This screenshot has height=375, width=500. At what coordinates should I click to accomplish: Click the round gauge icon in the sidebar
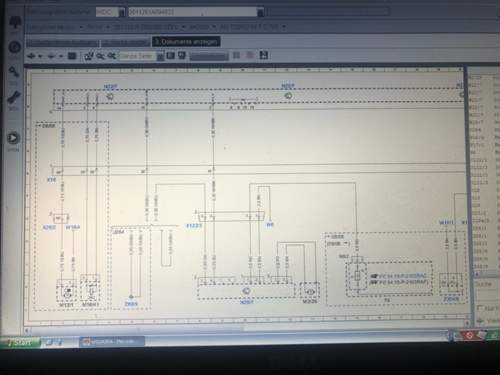14,47
